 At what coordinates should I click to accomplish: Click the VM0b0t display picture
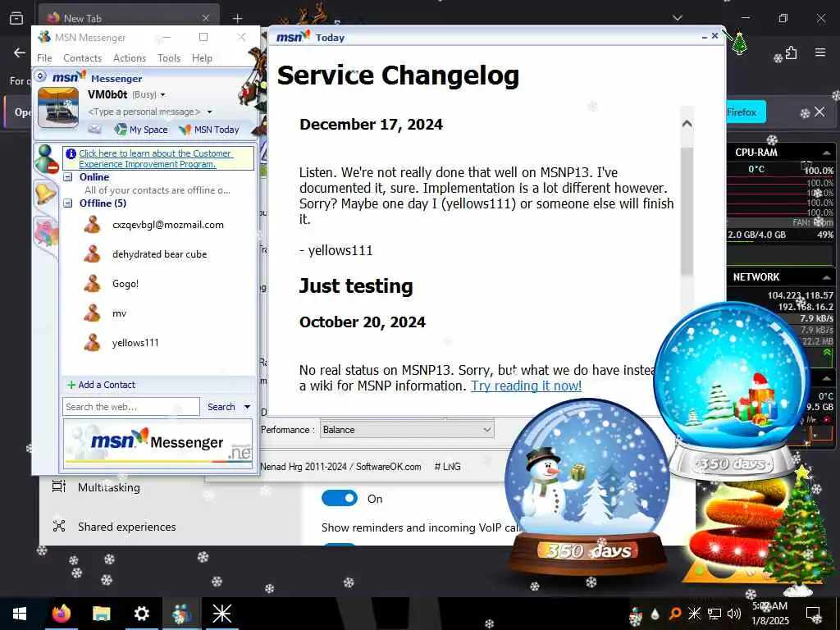[58, 107]
